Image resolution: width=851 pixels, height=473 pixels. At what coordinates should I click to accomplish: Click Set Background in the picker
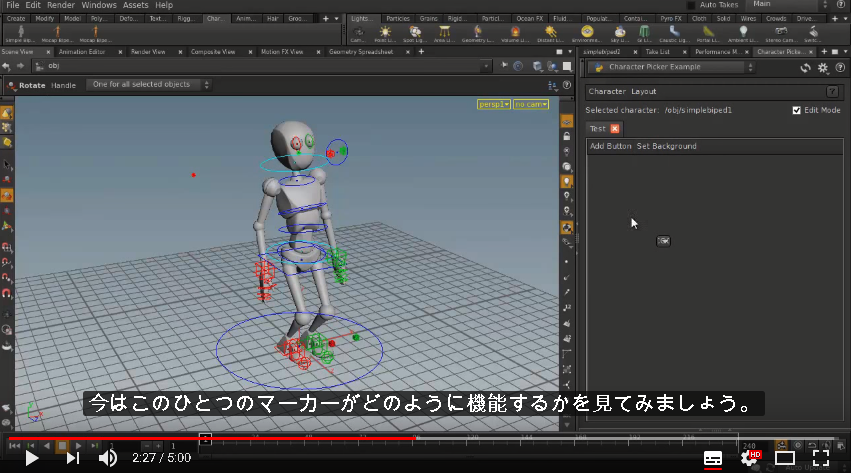tap(666, 146)
